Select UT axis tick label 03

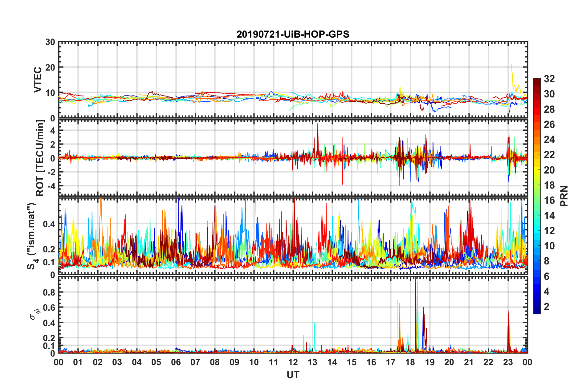pos(117,362)
